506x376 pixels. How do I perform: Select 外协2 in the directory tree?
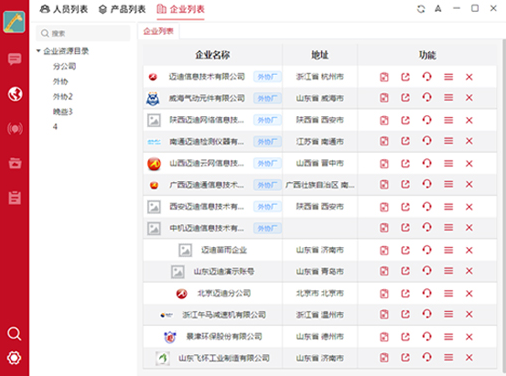[x=63, y=97]
